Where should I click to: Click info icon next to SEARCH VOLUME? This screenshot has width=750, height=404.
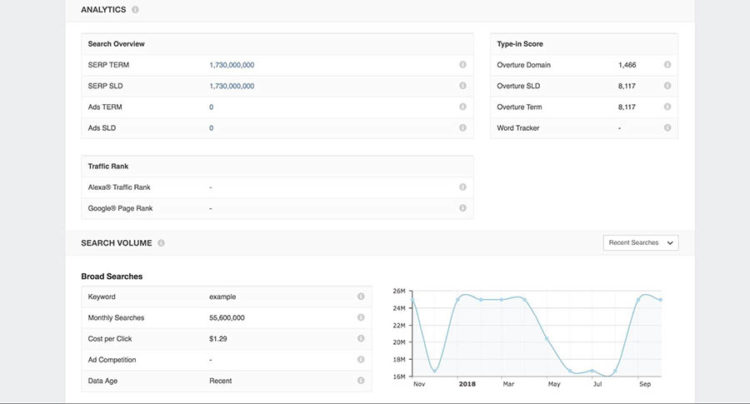click(x=161, y=243)
